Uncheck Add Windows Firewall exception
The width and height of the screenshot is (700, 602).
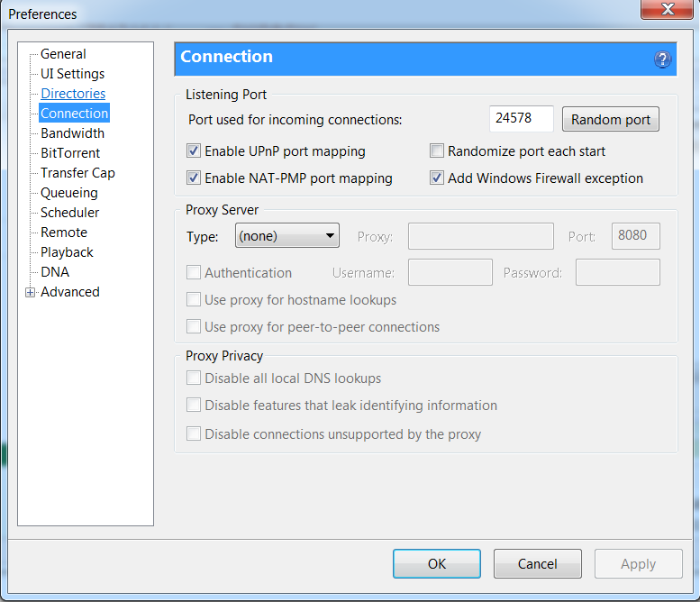tap(437, 178)
